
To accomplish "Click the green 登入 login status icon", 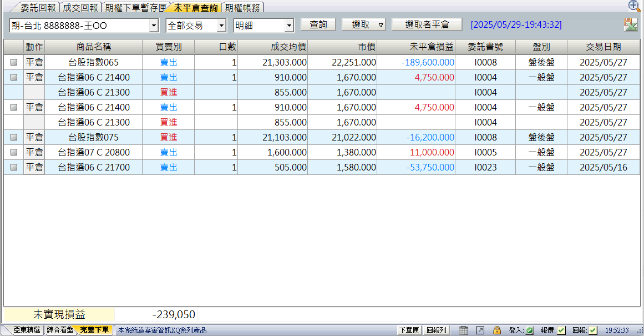I will coord(530,330).
